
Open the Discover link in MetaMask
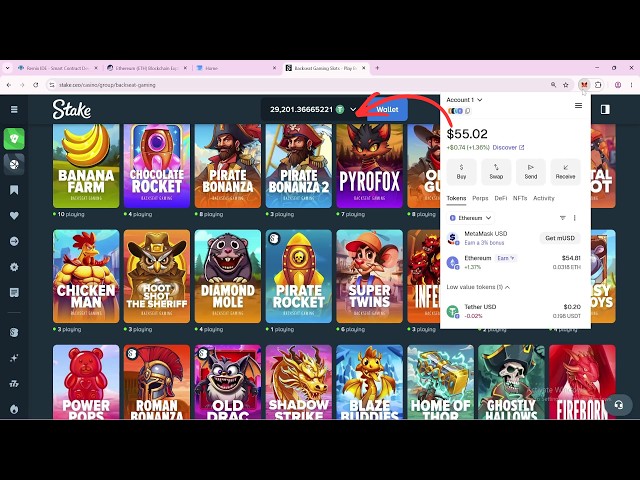click(x=508, y=147)
